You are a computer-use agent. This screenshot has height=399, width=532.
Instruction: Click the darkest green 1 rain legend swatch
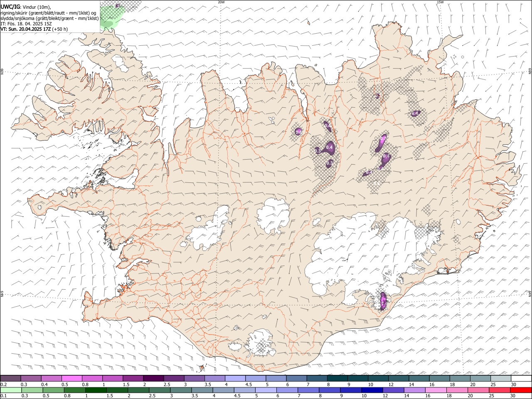click(96, 390)
